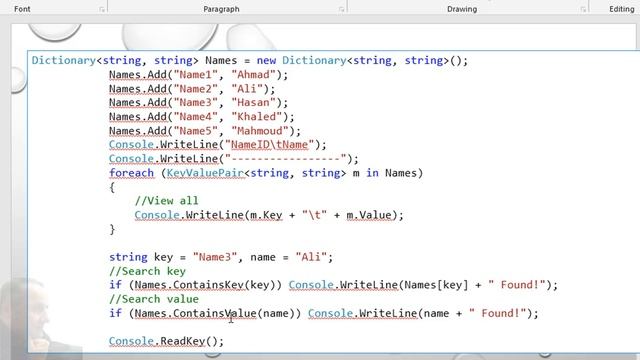Viewport: 640px width, 360px height.
Task: Click the //View all comment
Action: click(166, 201)
